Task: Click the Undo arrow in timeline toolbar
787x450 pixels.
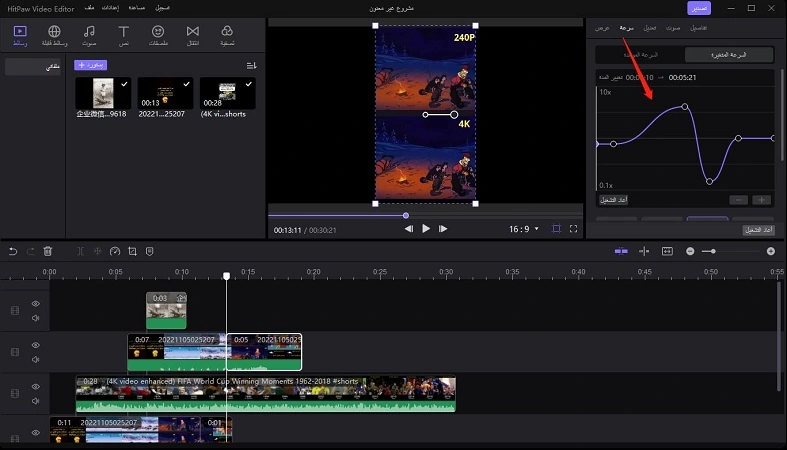Action: click(13, 251)
